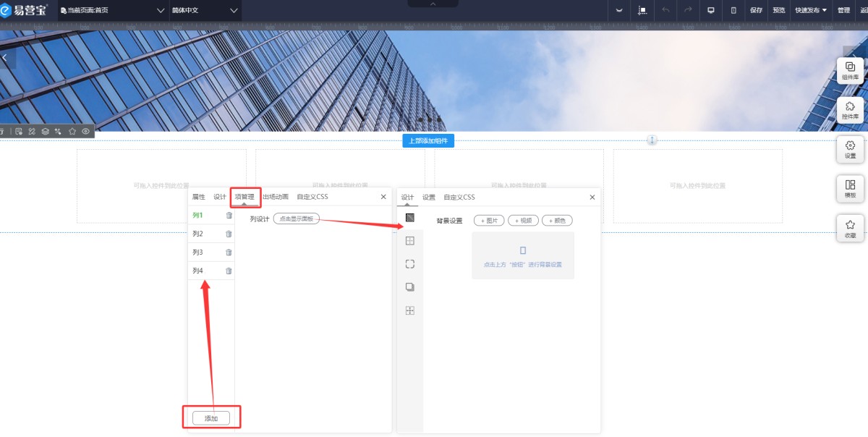Click the + 颜色 background button
This screenshot has height=437, width=868.
(558, 221)
